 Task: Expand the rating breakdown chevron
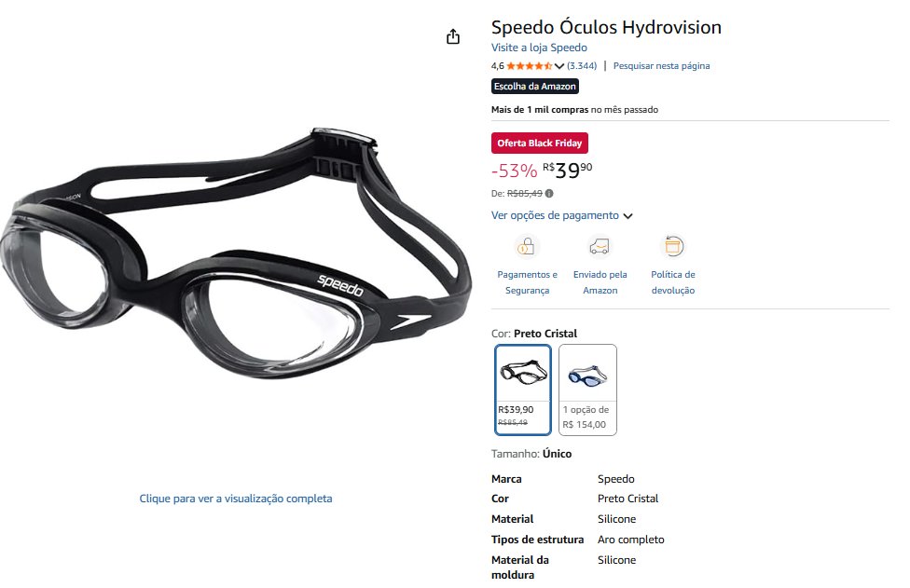[558, 66]
